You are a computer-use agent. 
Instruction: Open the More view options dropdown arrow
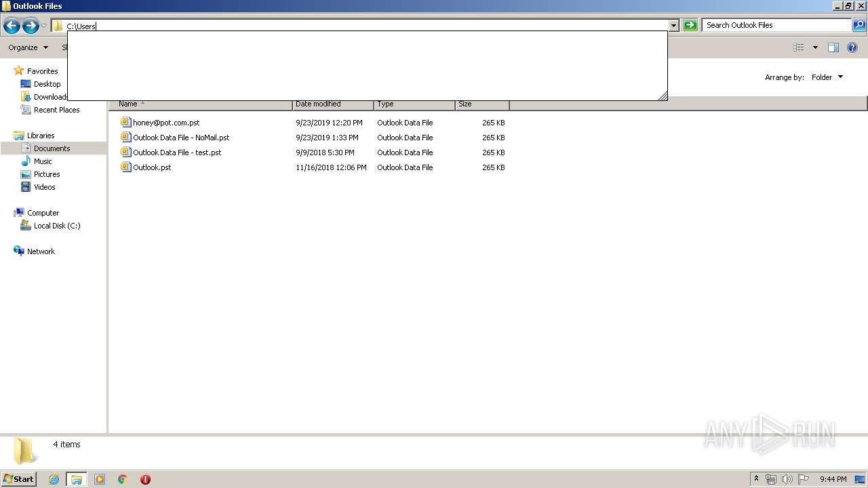click(x=815, y=47)
